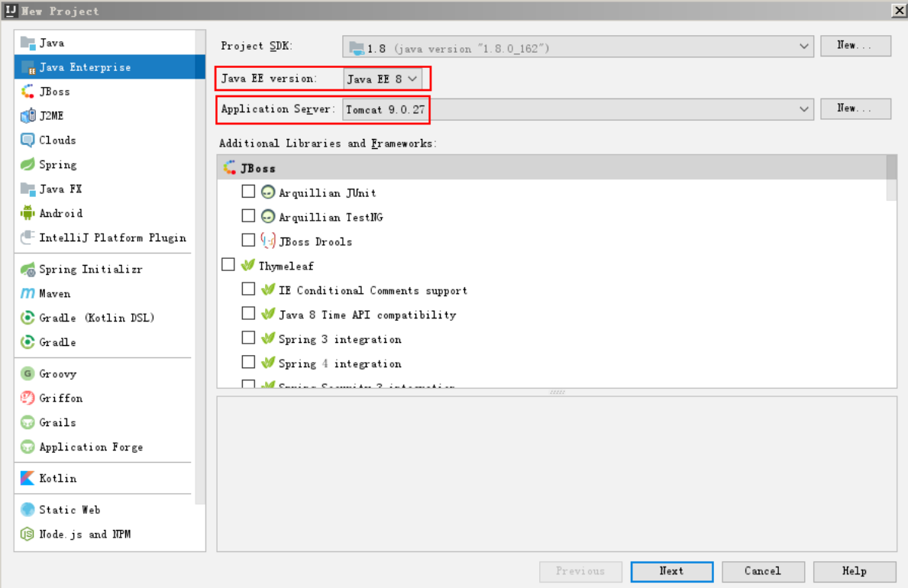Click the Cancel button
This screenshot has height=588, width=908.
point(763,571)
